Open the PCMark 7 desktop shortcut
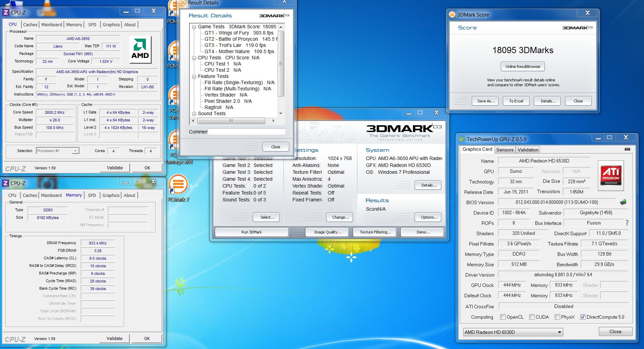This screenshot has width=644, height=349. tap(178, 188)
